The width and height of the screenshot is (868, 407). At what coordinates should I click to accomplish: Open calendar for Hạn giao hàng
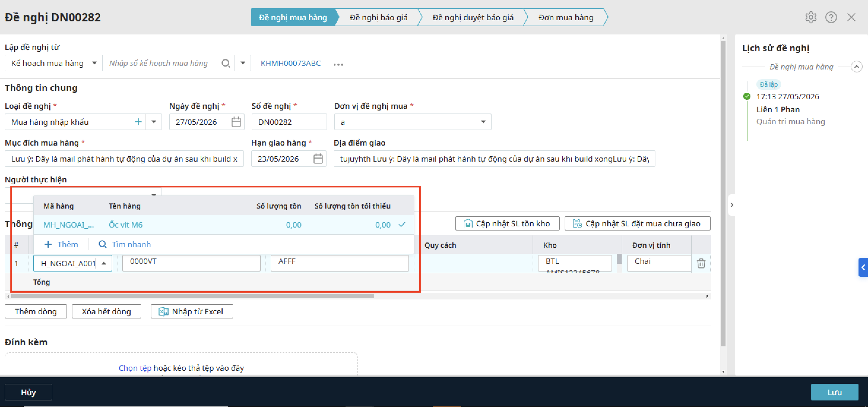tap(318, 158)
